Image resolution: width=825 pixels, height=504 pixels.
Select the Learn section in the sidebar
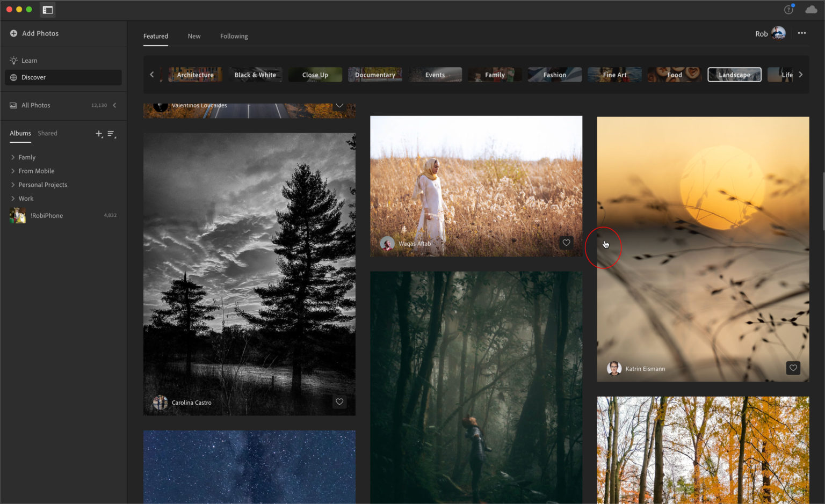tap(29, 60)
